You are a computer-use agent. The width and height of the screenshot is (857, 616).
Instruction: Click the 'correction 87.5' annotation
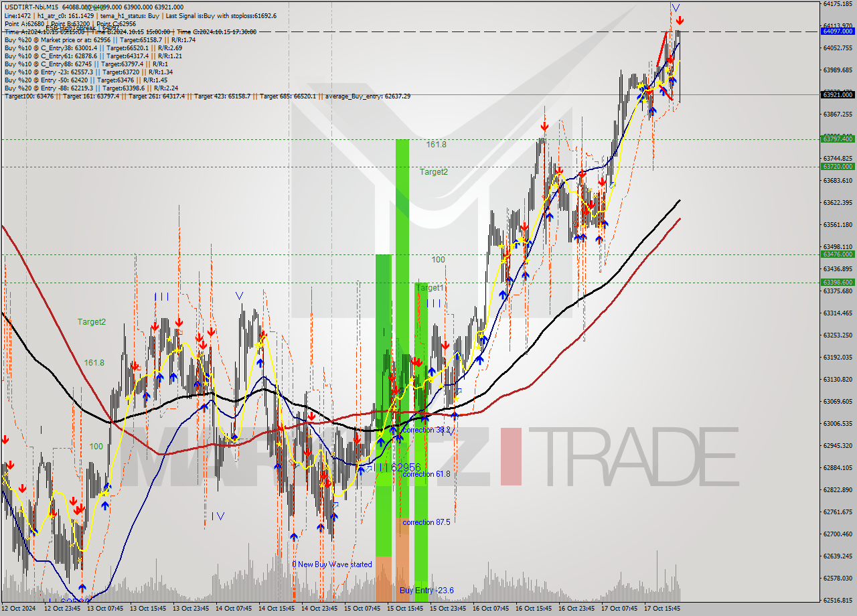426,522
